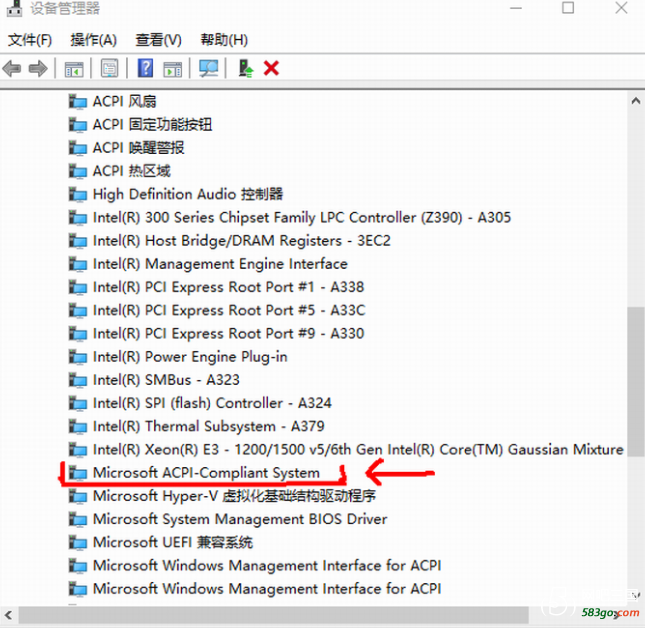Image resolution: width=645 pixels, height=628 pixels.
Task: Open the 查看(V) menu
Action: coord(158,40)
